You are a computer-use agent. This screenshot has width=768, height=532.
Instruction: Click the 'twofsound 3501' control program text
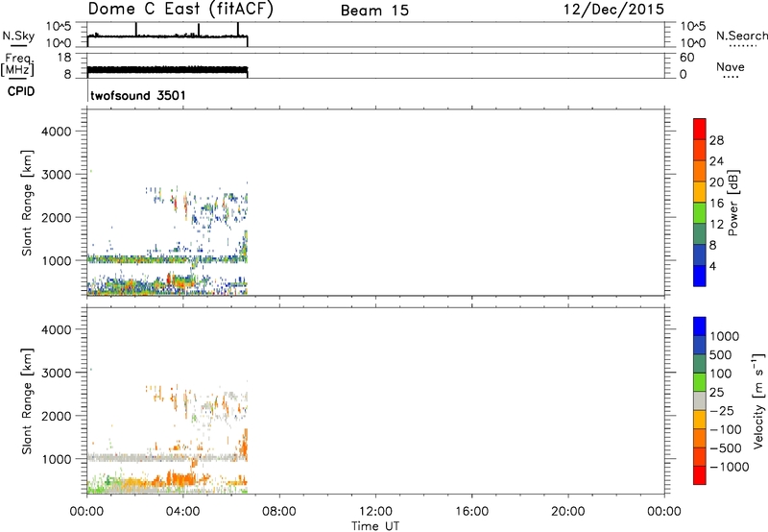[x=138, y=95]
